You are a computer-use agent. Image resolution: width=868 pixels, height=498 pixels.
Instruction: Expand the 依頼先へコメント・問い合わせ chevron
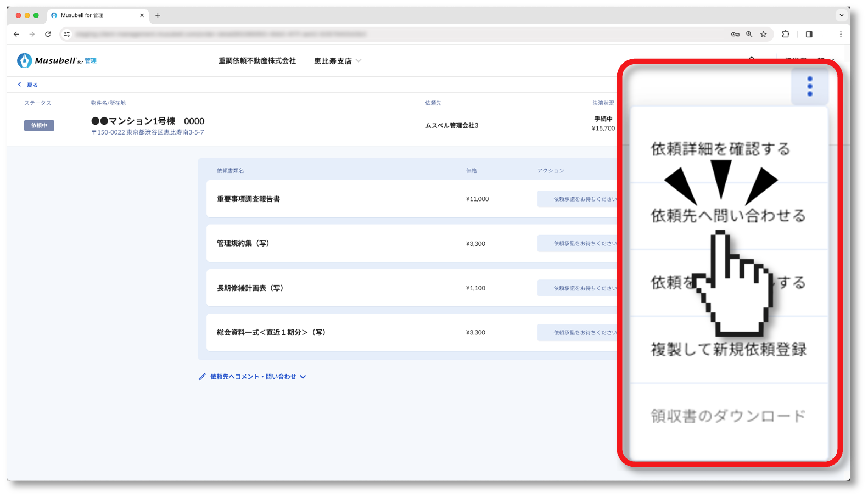(x=303, y=377)
